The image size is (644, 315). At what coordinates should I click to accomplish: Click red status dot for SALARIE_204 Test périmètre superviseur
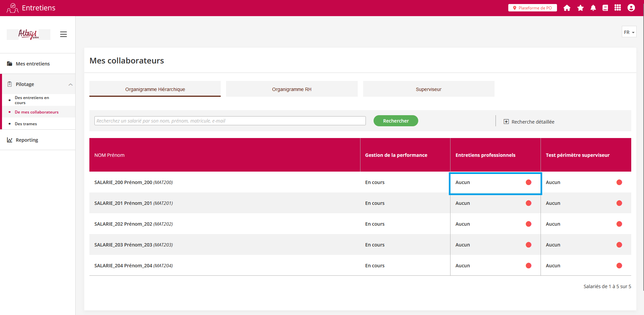click(619, 266)
